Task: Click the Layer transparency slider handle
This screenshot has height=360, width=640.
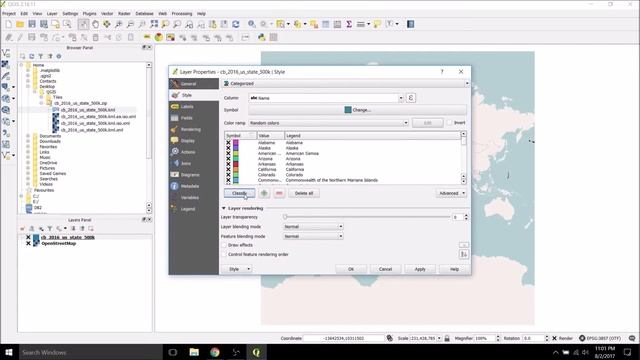Action: coord(285,217)
